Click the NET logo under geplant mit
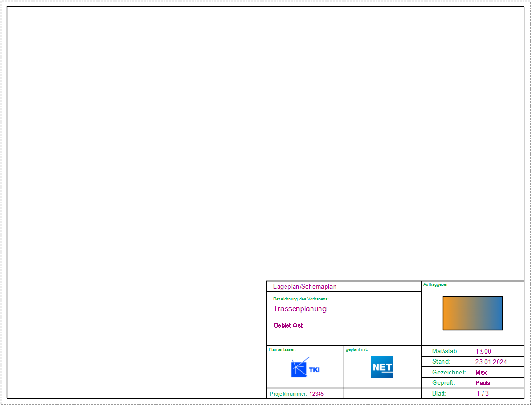532x406 pixels. pyautogui.click(x=382, y=366)
